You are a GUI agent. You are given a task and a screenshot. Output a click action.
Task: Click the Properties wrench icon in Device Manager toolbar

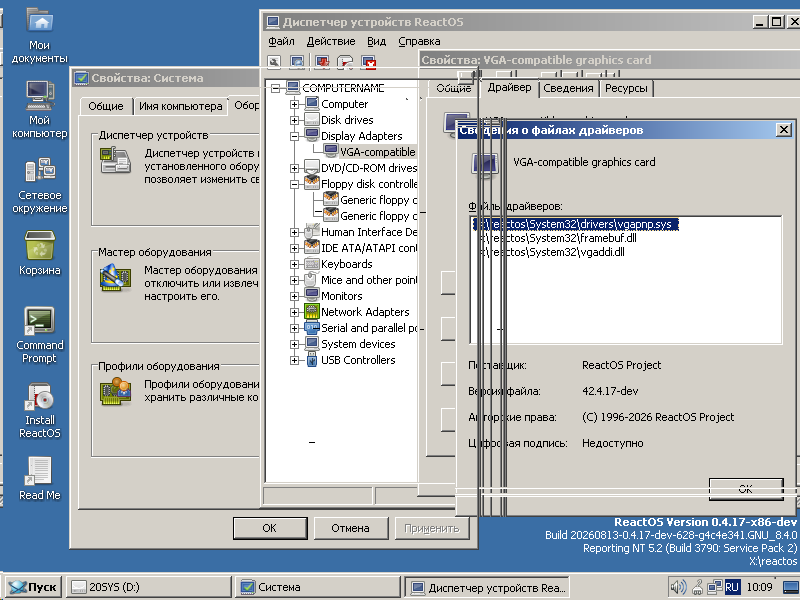274,62
